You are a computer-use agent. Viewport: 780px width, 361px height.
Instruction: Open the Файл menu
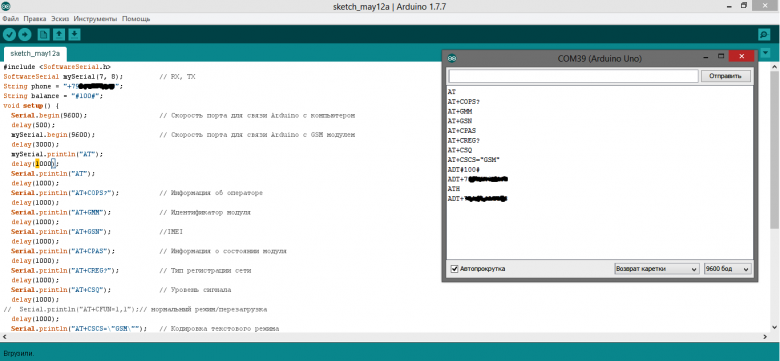coord(10,19)
